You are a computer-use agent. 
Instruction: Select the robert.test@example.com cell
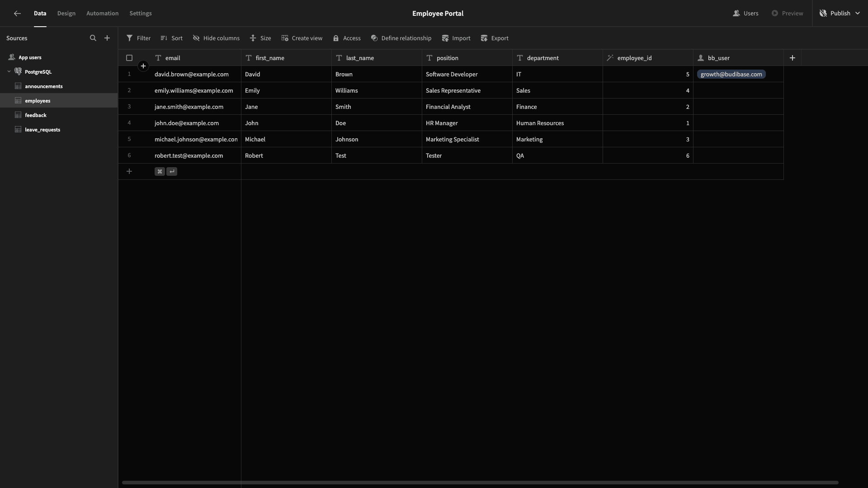[196, 155]
